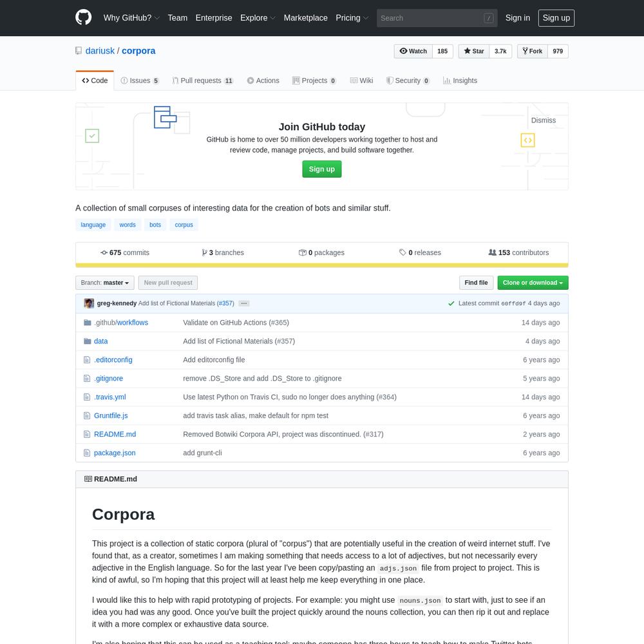The width and height of the screenshot is (644, 644).
Task: View 675 commits
Action: pos(125,252)
